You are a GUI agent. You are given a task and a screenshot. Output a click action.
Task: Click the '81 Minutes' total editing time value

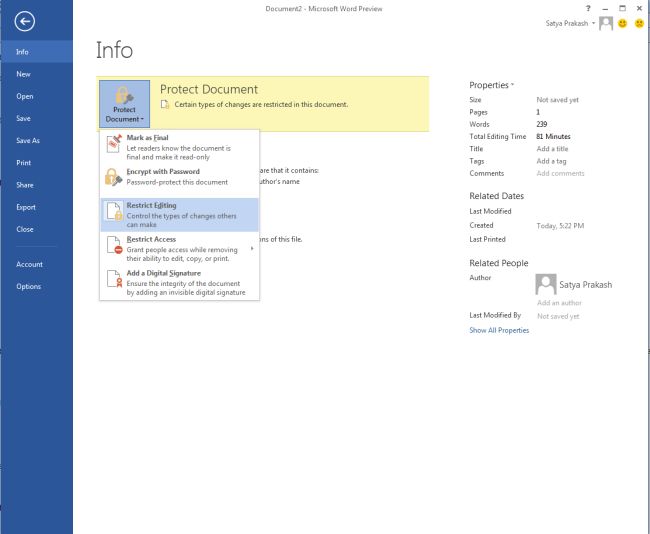pyautogui.click(x=553, y=136)
